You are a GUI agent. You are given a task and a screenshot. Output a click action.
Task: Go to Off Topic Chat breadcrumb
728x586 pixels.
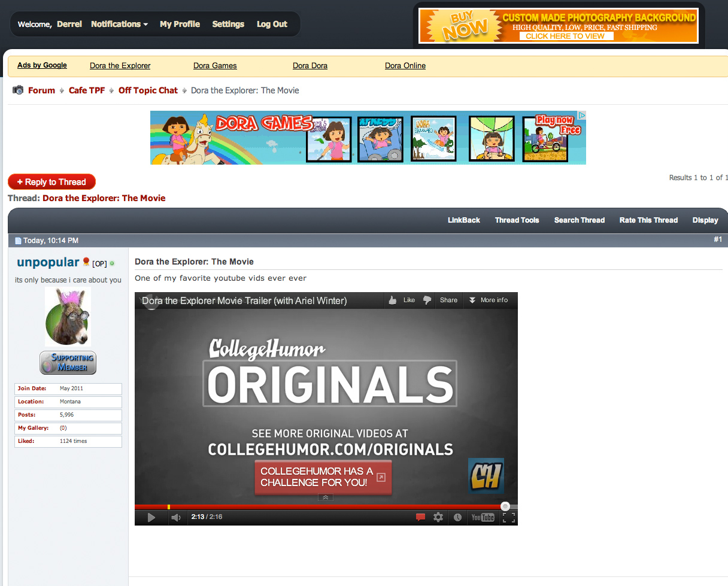(x=148, y=90)
